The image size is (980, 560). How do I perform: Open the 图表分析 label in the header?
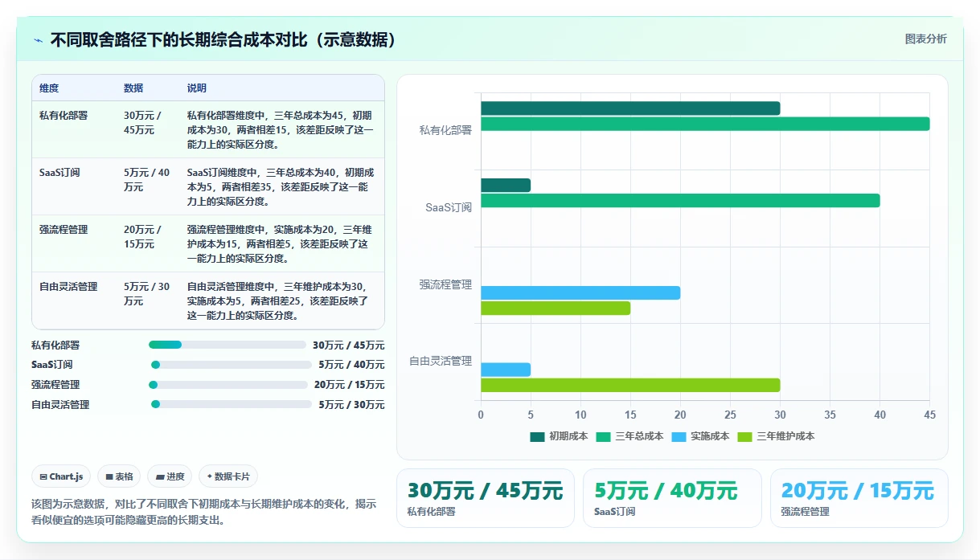click(x=925, y=39)
